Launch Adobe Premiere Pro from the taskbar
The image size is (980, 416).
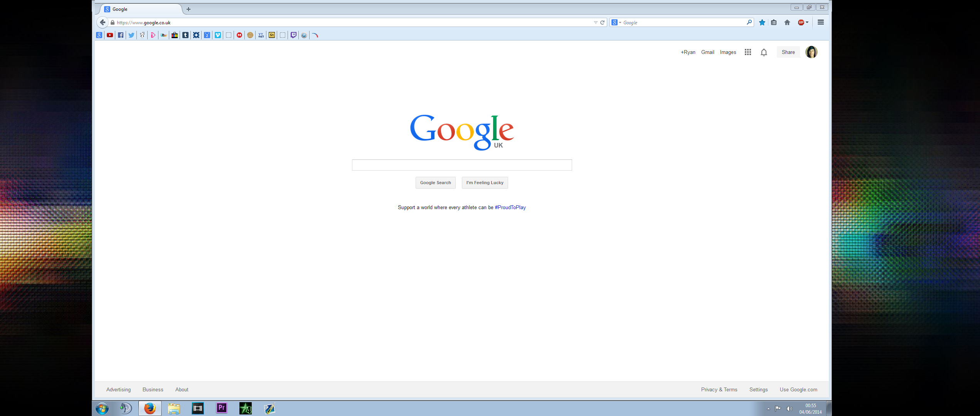[222, 408]
